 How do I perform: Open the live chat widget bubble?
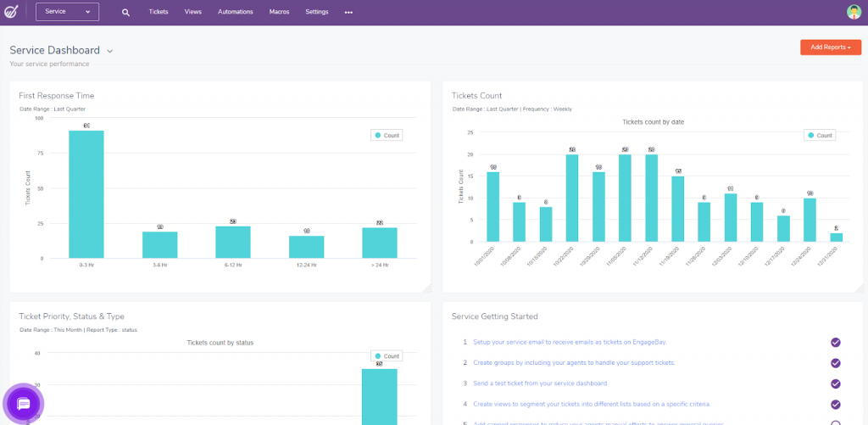pyautogui.click(x=24, y=404)
